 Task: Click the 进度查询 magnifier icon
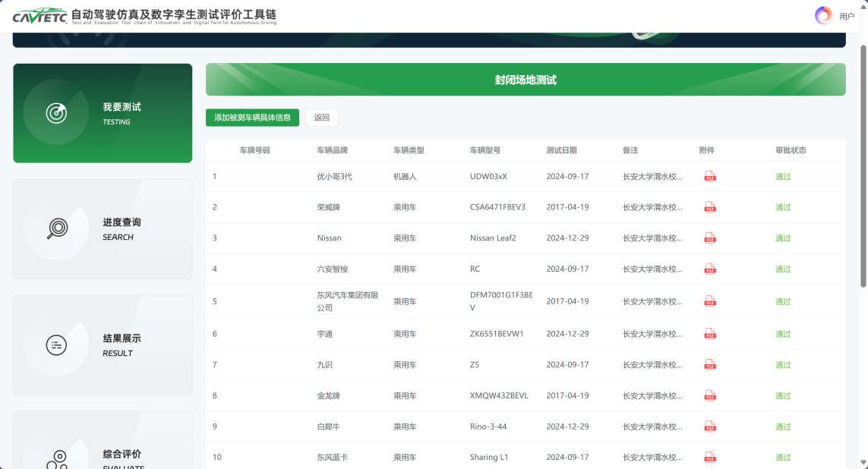pos(57,228)
